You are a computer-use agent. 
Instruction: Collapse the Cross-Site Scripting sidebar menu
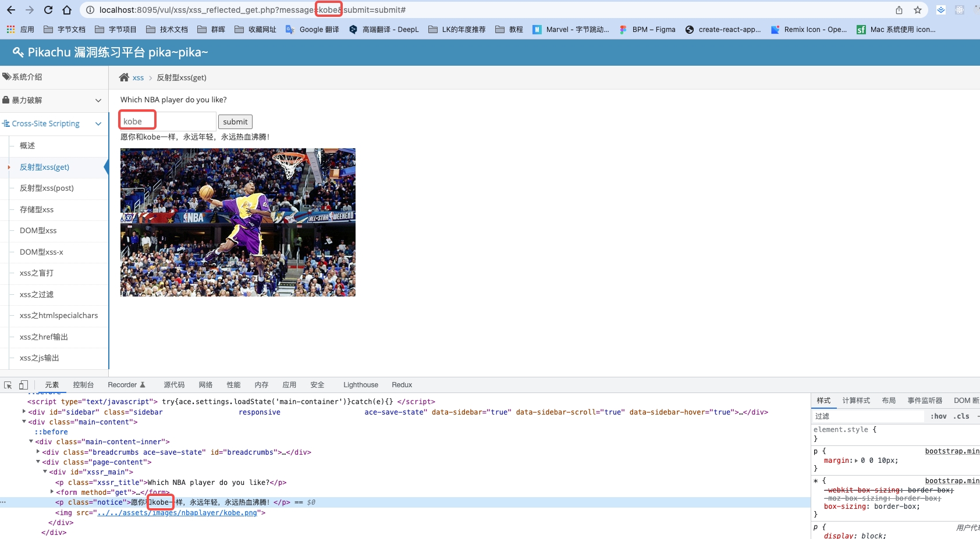coord(54,124)
